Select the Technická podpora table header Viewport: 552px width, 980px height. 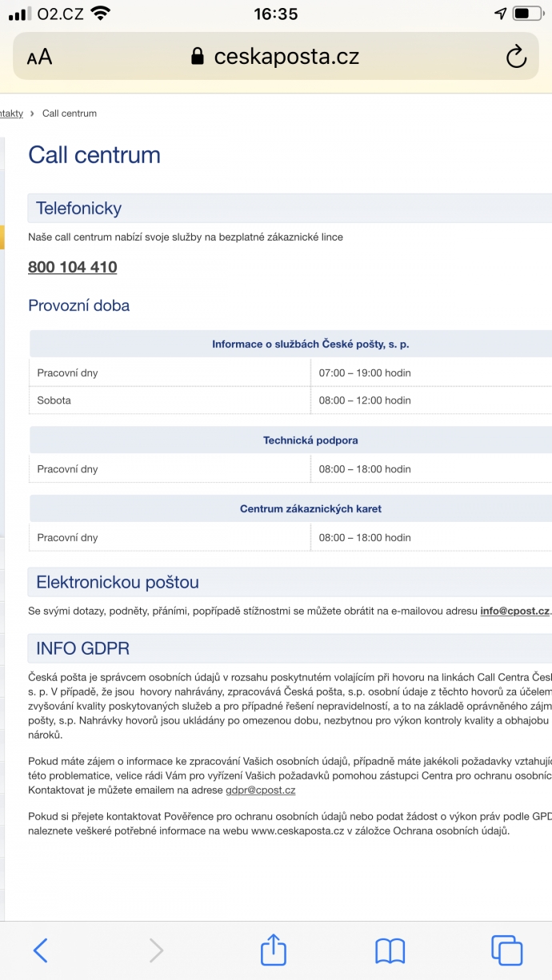[x=310, y=440]
